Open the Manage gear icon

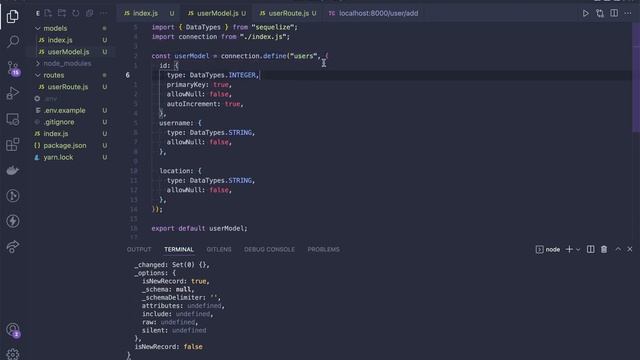(13, 354)
